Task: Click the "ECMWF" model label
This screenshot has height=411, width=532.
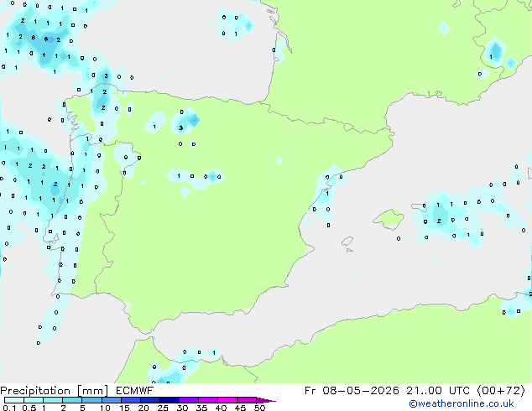Action: [x=135, y=391]
